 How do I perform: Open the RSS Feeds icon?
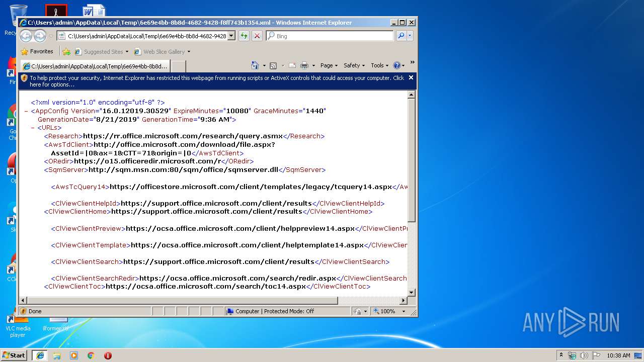point(273,65)
